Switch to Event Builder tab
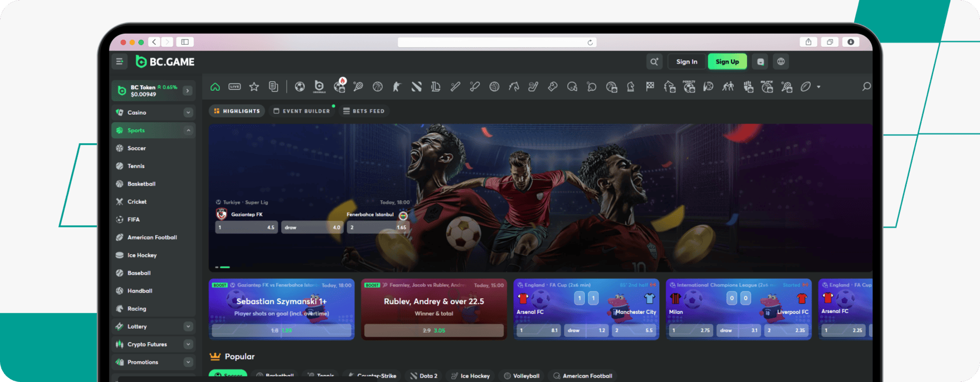The image size is (980, 382). coord(302,111)
